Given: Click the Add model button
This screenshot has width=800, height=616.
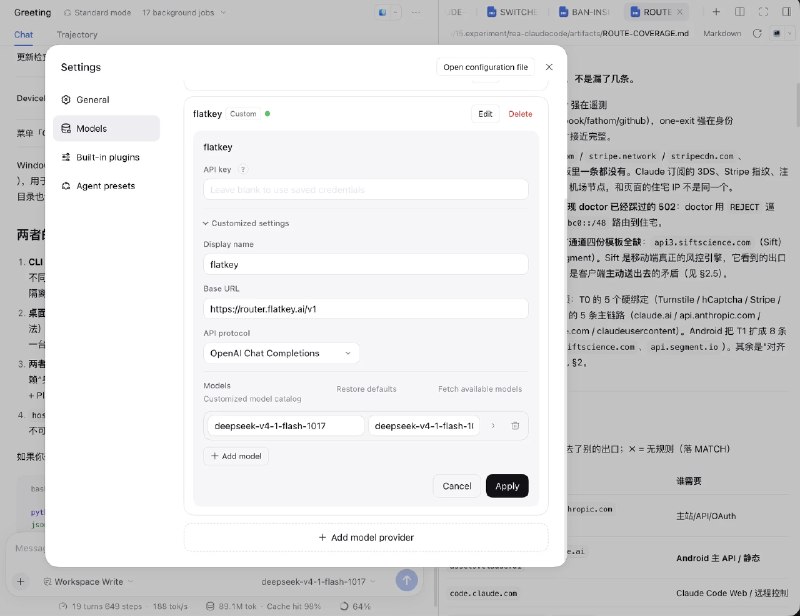Looking at the screenshot, I should (x=236, y=456).
